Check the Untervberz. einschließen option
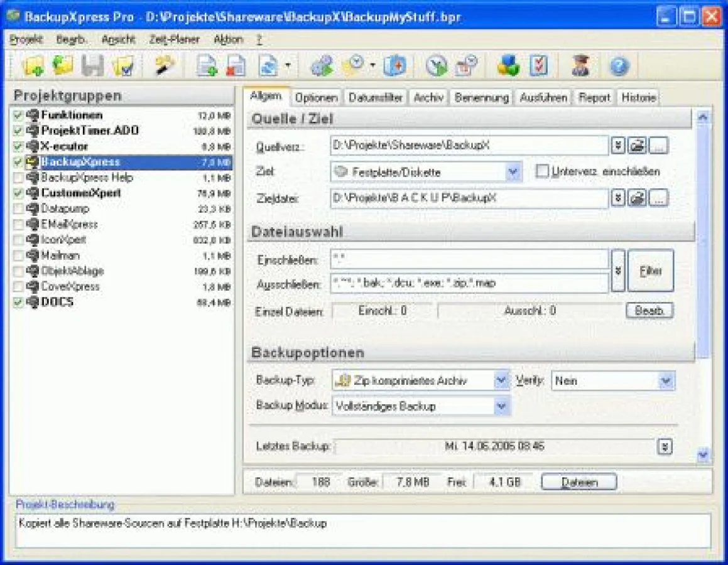Viewport: 728px width, 565px height. (543, 171)
